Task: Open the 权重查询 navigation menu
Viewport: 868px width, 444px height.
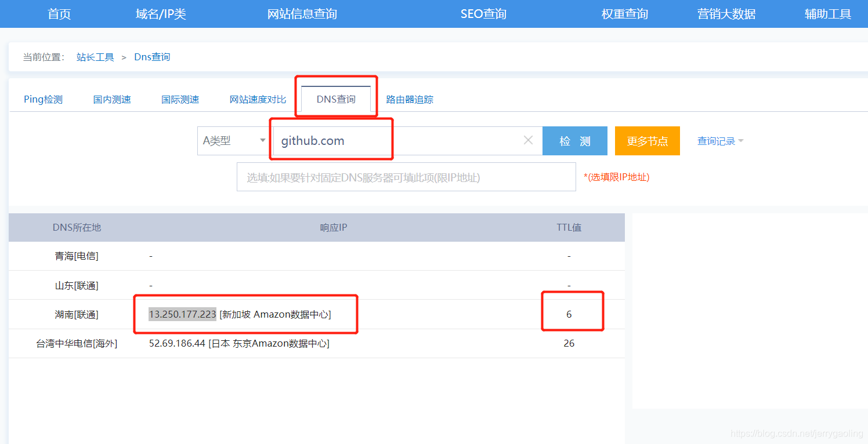Action: point(625,14)
